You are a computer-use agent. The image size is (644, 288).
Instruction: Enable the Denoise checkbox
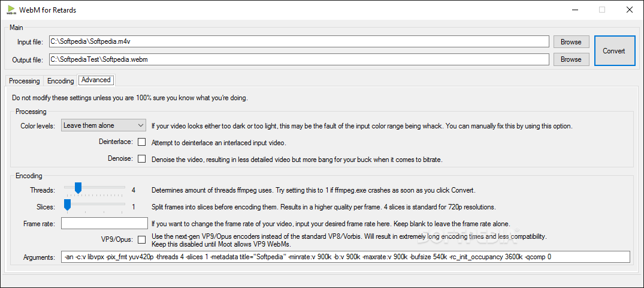[142, 159]
